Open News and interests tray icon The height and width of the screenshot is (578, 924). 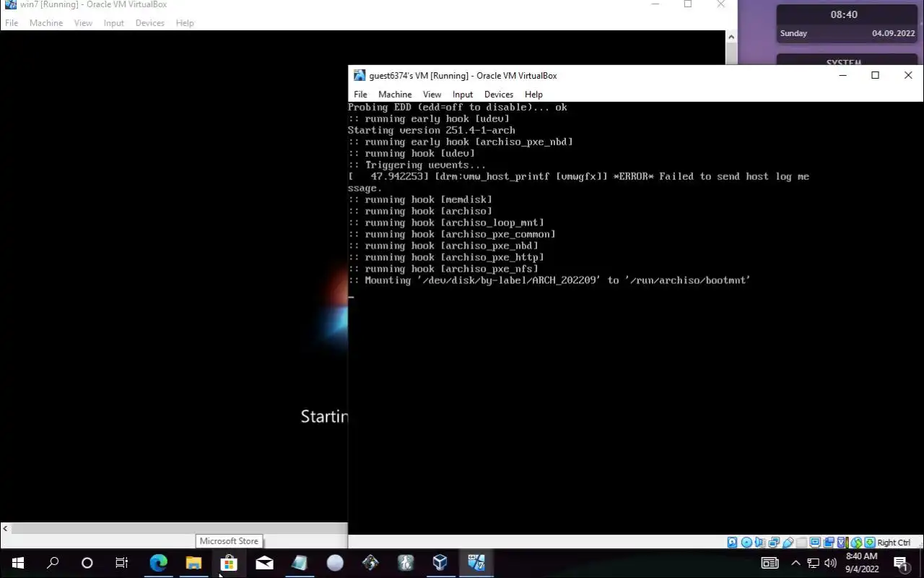click(770, 563)
